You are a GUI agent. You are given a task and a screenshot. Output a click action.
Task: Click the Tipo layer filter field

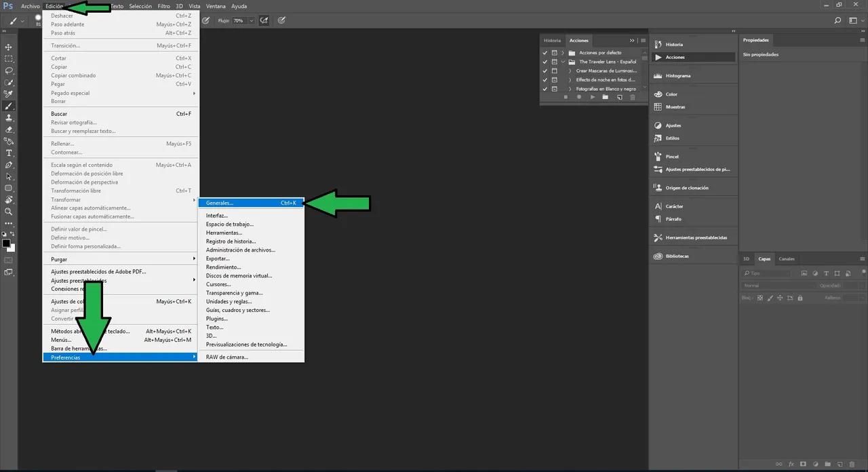(x=766, y=273)
